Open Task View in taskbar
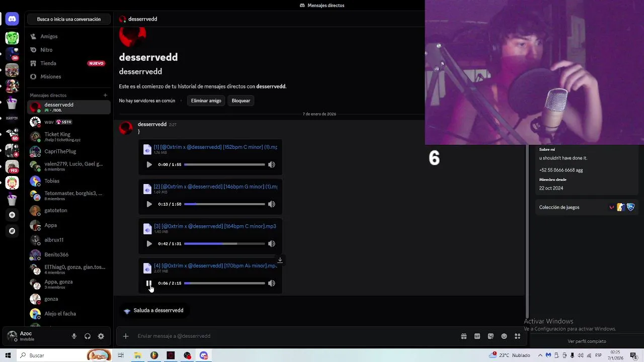The image size is (644, 362). 121,355
